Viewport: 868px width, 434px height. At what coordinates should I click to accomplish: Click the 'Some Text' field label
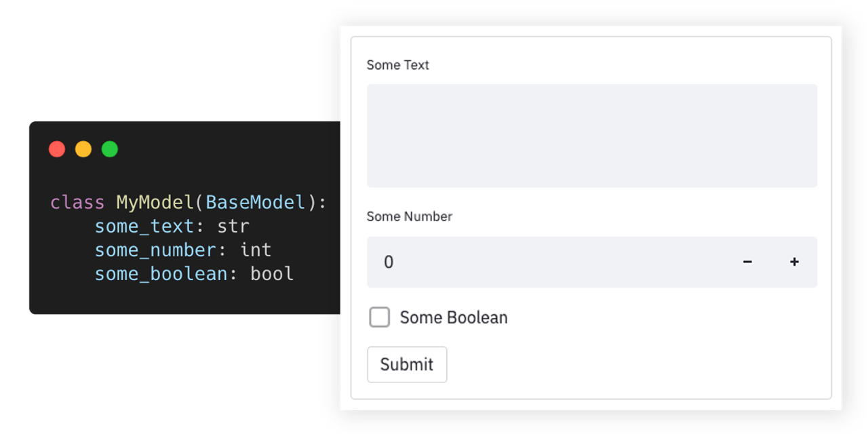point(398,65)
